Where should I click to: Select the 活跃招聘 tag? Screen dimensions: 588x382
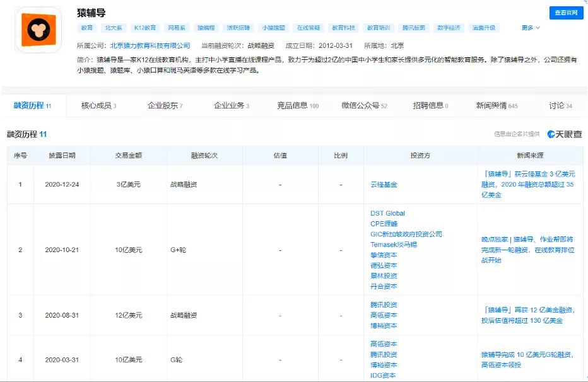coord(238,28)
